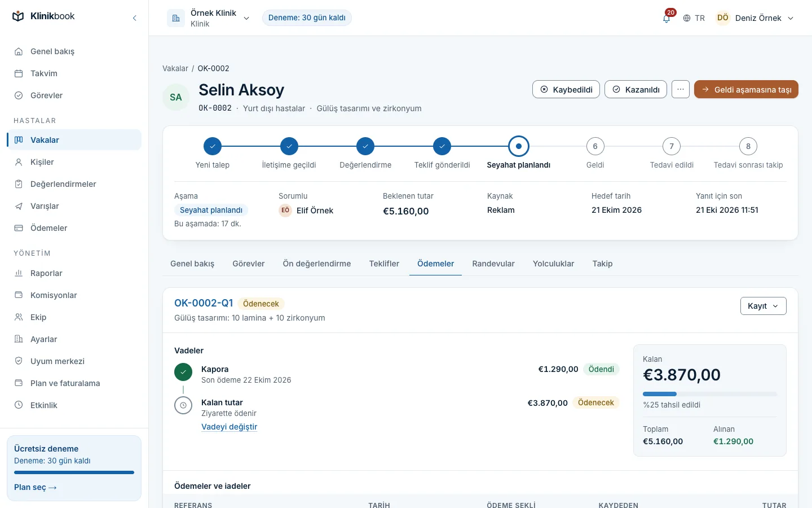Click the %25 tahsil edildi progress bar

point(710,394)
